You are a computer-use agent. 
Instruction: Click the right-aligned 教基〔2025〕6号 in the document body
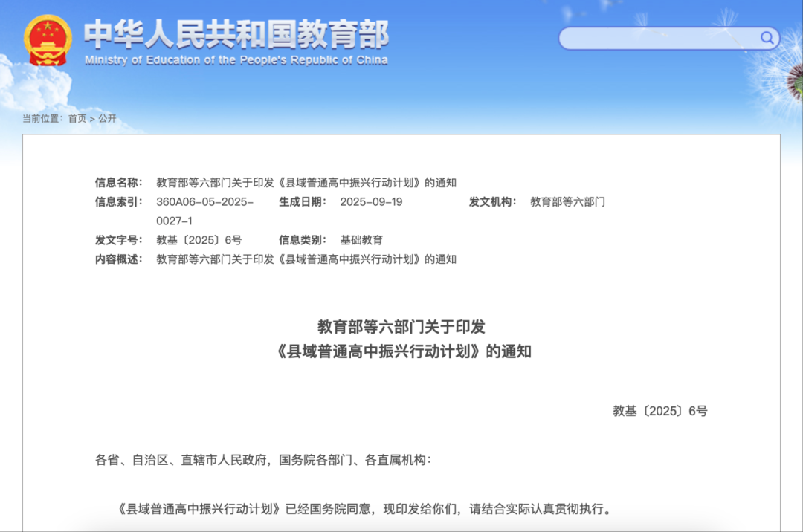[660, 411]
